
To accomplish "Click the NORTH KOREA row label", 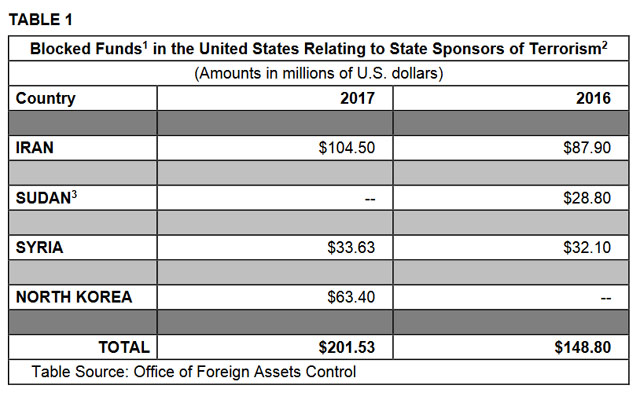I will [73, 297].
